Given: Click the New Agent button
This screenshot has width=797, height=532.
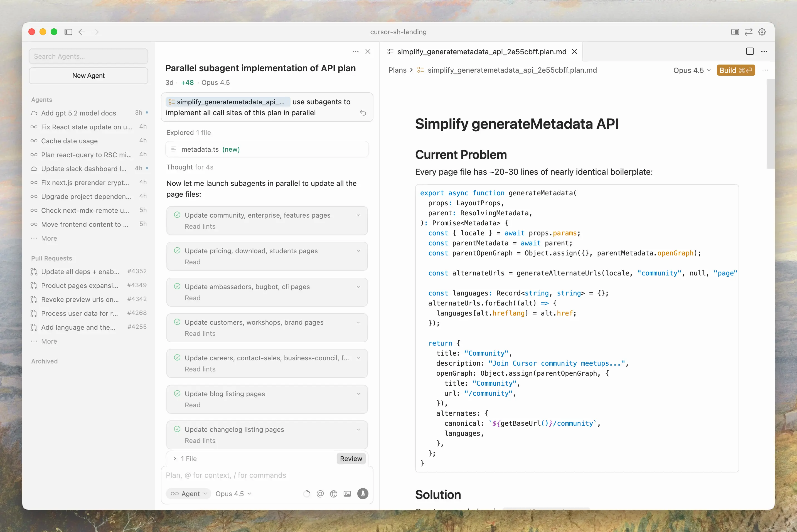Looking at the screenshot, I should coord(88,76).
